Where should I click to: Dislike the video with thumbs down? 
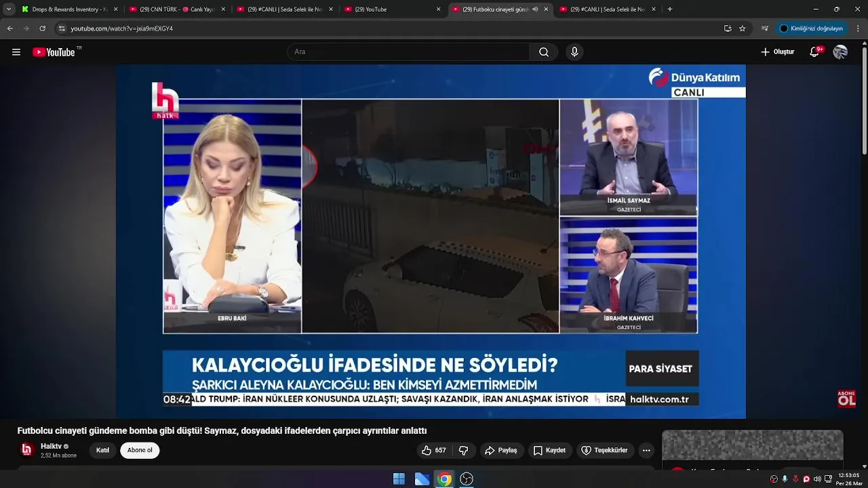(x=464, y=451)
